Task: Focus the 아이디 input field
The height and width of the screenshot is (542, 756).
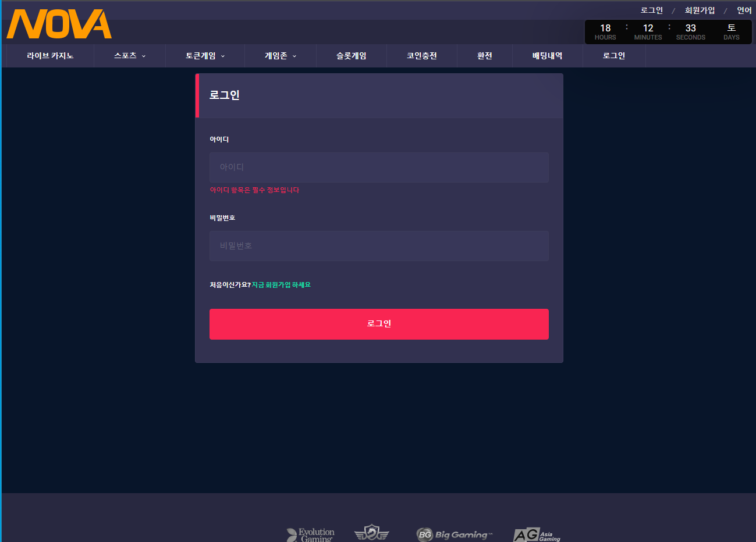Action: click(x=379, y=167)
